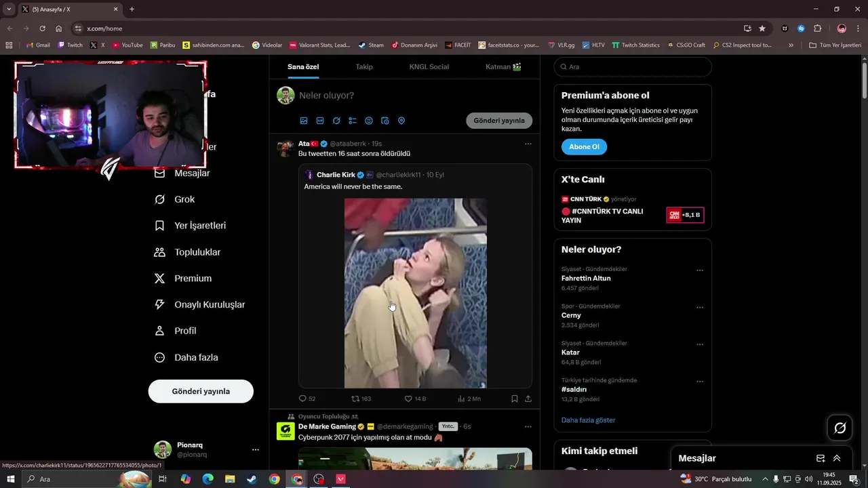
Task: Open the Grok enhance icon in composer
Action: (x=336, y=121)
